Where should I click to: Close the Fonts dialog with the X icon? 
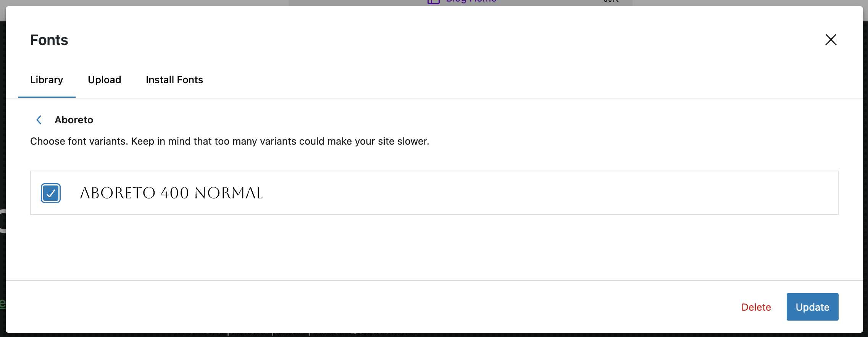click(x=831, y=40)
